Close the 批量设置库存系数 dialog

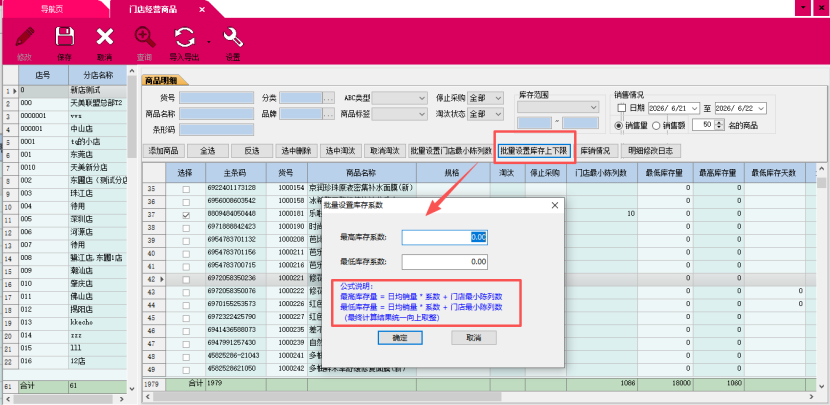tap(555, 205)
